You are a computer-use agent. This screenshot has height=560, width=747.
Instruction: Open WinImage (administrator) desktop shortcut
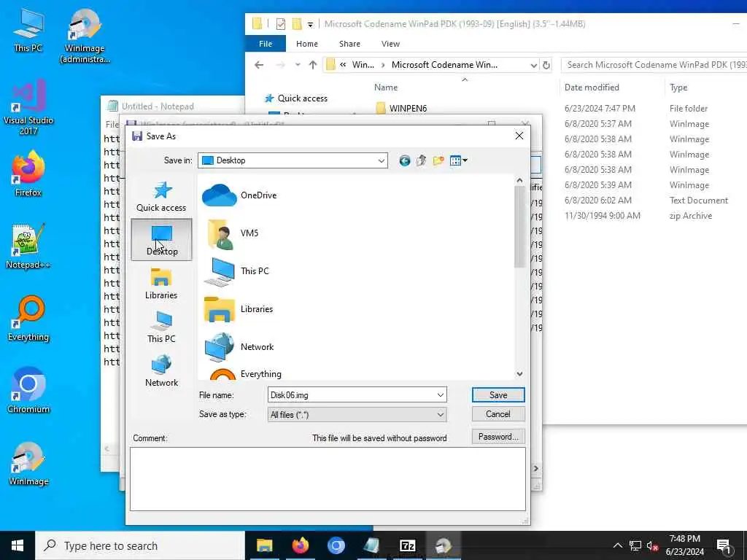85,36
